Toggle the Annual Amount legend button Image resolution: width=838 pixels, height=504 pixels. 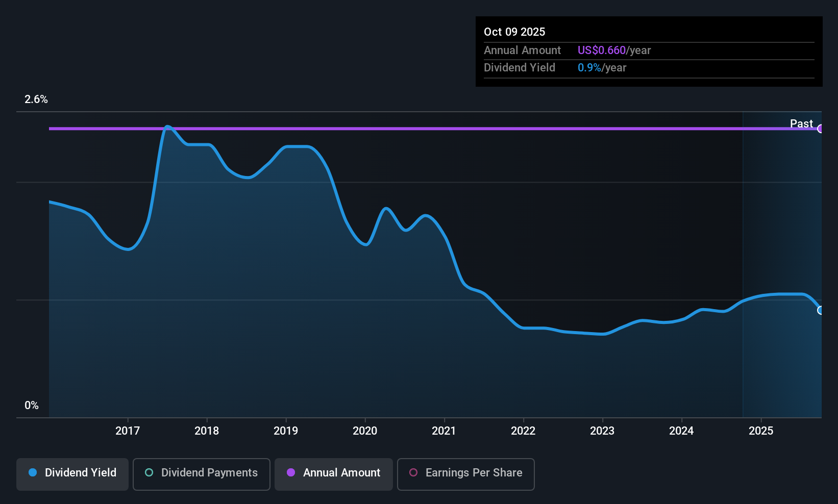point(333,474)
